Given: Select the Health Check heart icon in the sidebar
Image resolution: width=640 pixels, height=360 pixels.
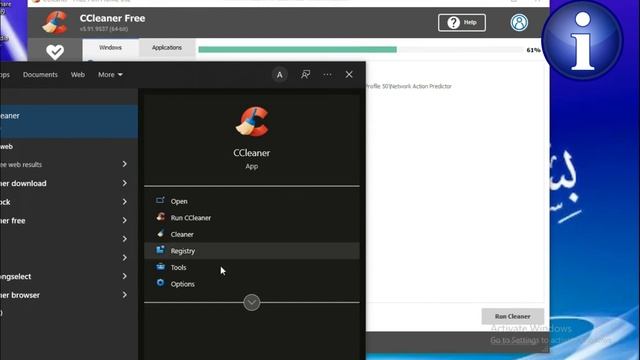Looking at the screenshot, I should coord(55,52).
